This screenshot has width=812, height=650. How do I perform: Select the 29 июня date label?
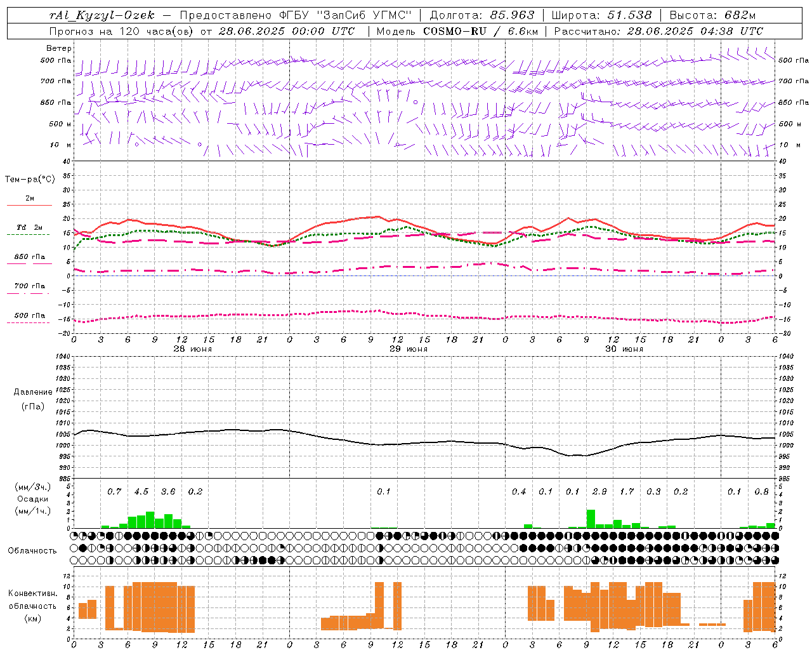coord(408,349)
